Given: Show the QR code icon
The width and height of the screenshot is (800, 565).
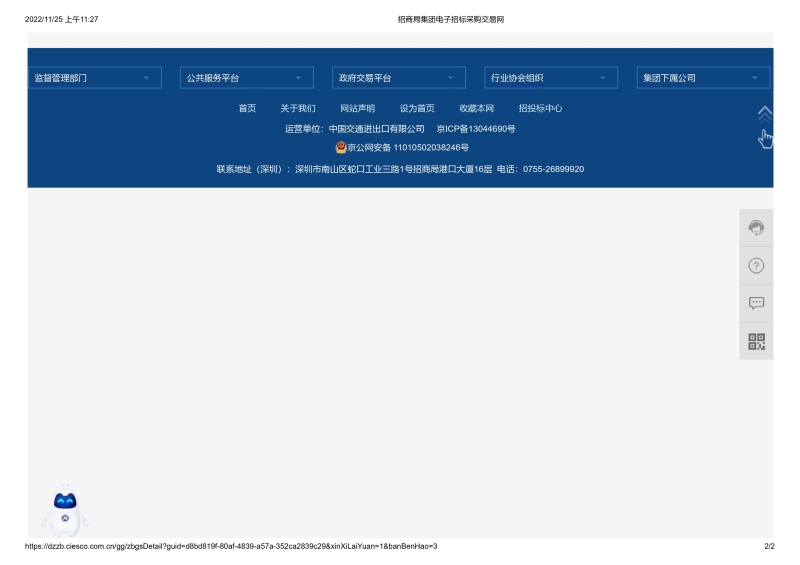Looking at the screenshot, I should [756, 341].
